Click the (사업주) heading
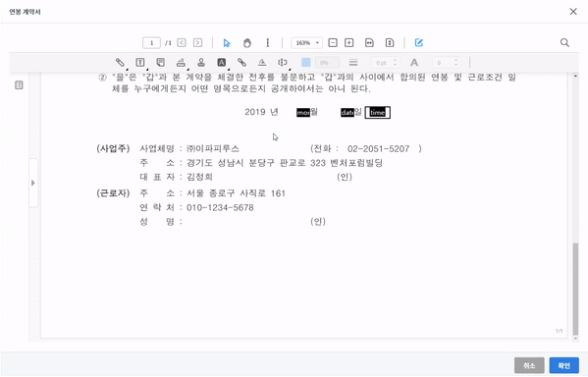 113,148
